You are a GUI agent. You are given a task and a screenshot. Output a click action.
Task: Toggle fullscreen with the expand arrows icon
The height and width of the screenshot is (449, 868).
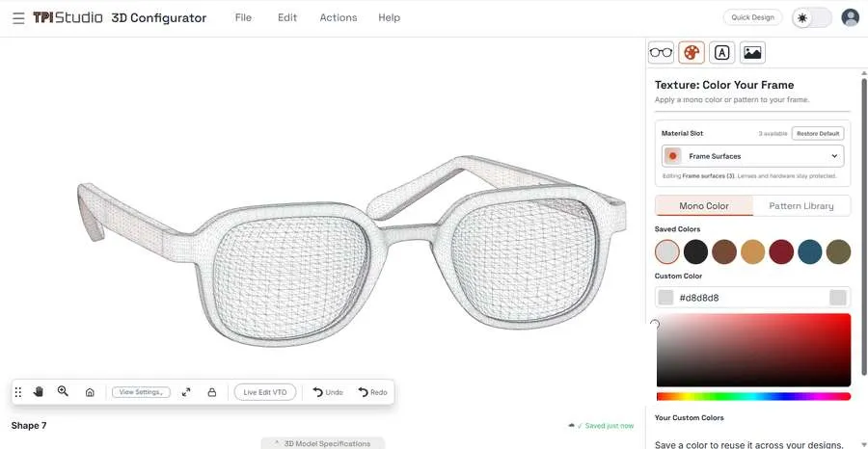point(186,392)
